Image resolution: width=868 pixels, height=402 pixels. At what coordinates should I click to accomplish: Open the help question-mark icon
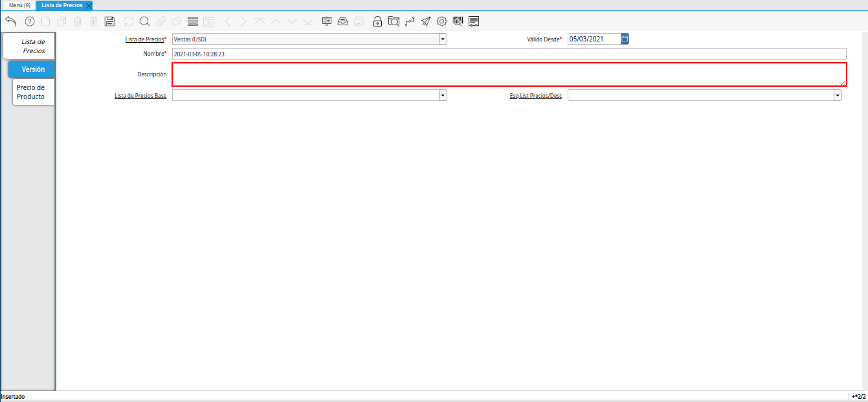30,21
